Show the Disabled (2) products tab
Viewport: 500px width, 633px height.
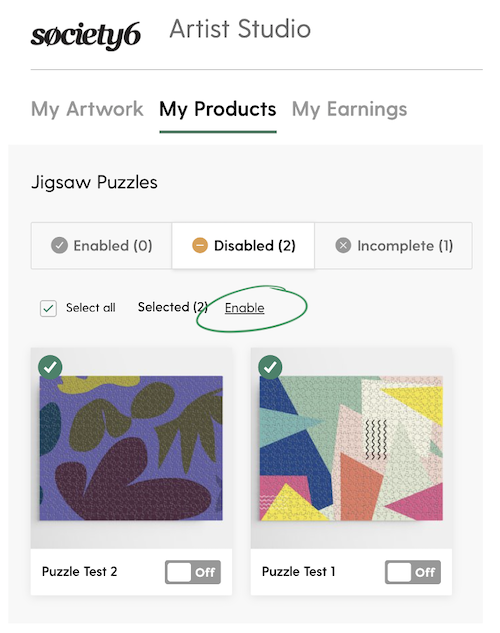[x=243, y=245]
